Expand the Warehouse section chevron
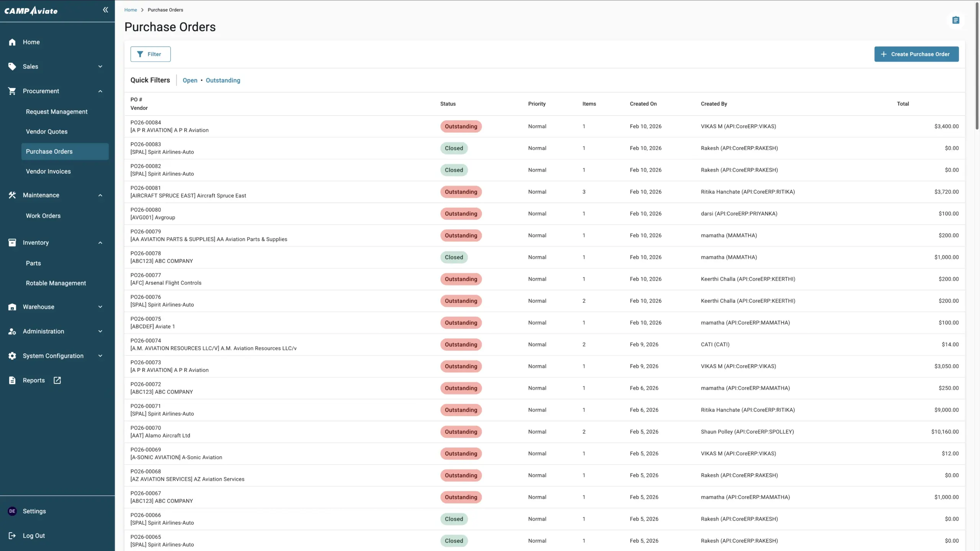This screenshot has height=551, width=980. [100, 307]
